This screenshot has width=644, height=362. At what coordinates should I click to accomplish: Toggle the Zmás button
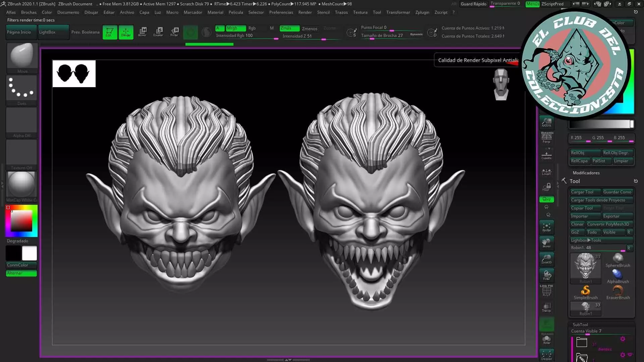pyautogui.click(x=289, y=28)
